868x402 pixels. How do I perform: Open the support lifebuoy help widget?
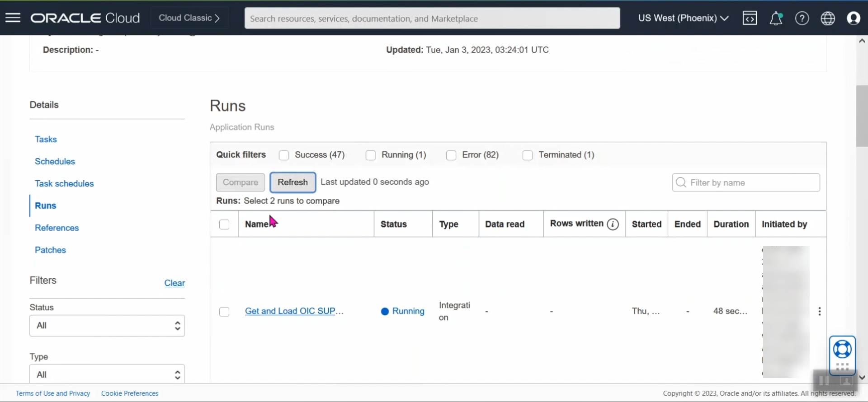click(x=842, y=350)
